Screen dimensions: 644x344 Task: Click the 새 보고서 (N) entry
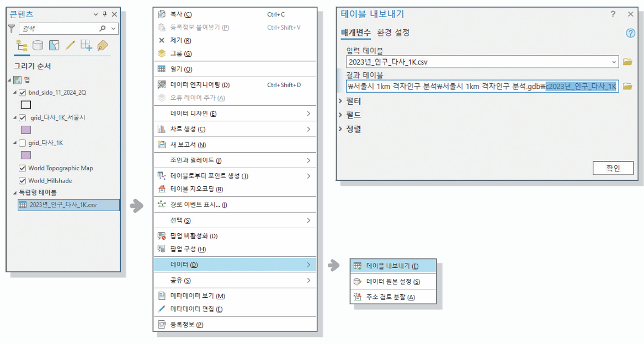click(x=235, y=144)
